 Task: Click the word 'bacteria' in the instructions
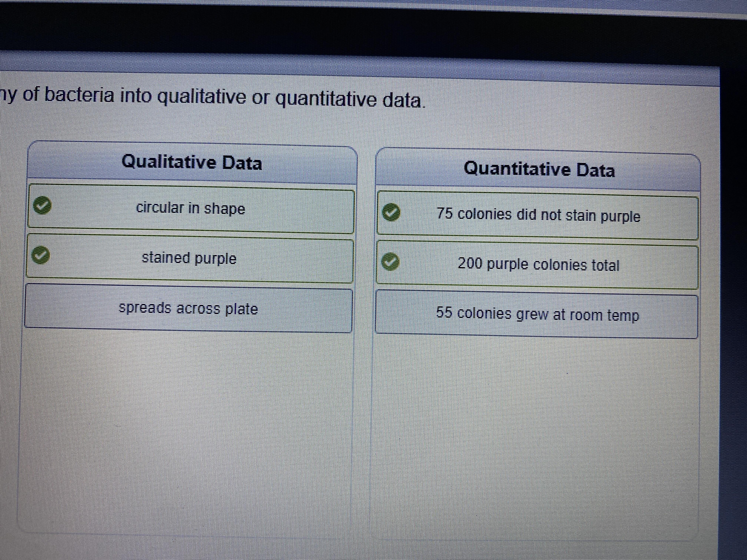tap(79, 95)
